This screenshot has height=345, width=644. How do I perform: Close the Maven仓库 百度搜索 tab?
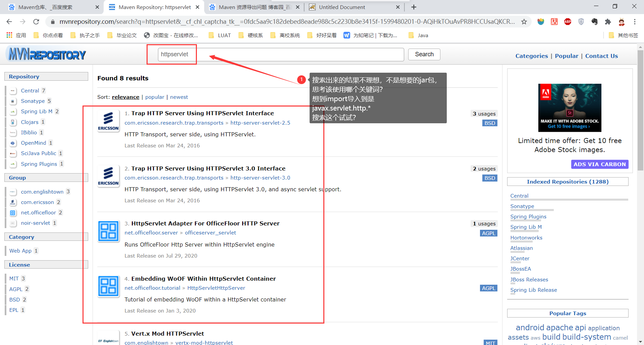click(x=97, y=7)
